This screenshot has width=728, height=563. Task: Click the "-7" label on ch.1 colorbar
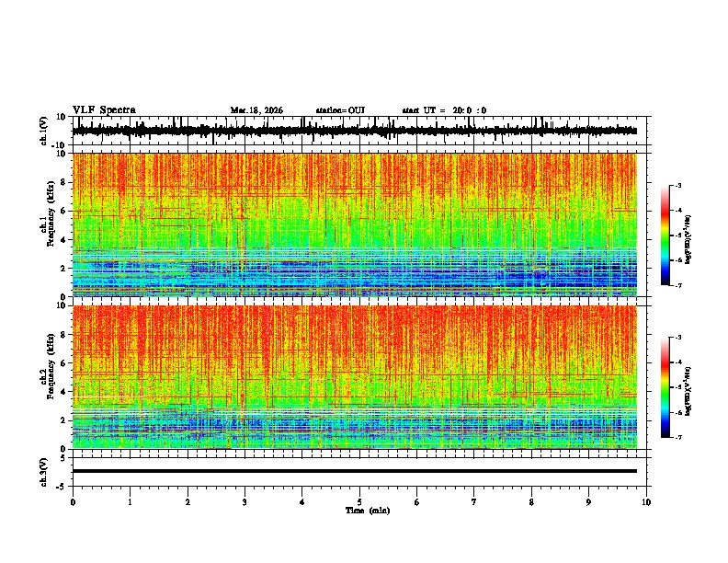pos(677,285)
